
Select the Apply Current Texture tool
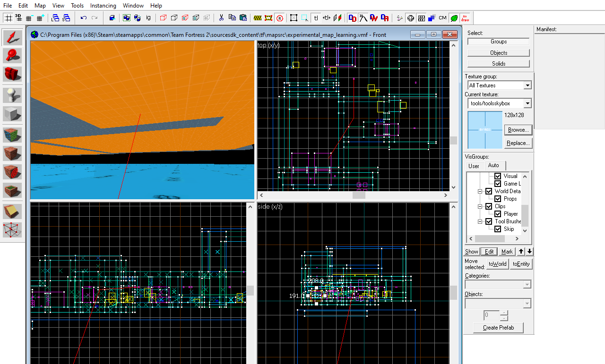click(x=12, y=154)
